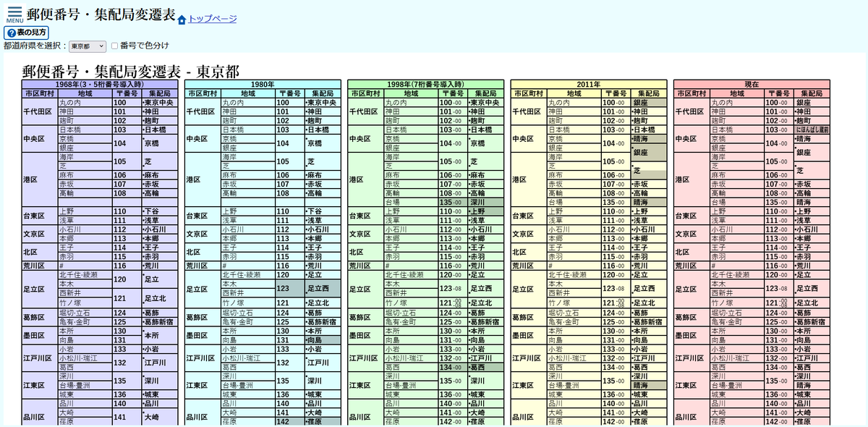Click number 142 in the 1980 table

(x=290, y=422)
